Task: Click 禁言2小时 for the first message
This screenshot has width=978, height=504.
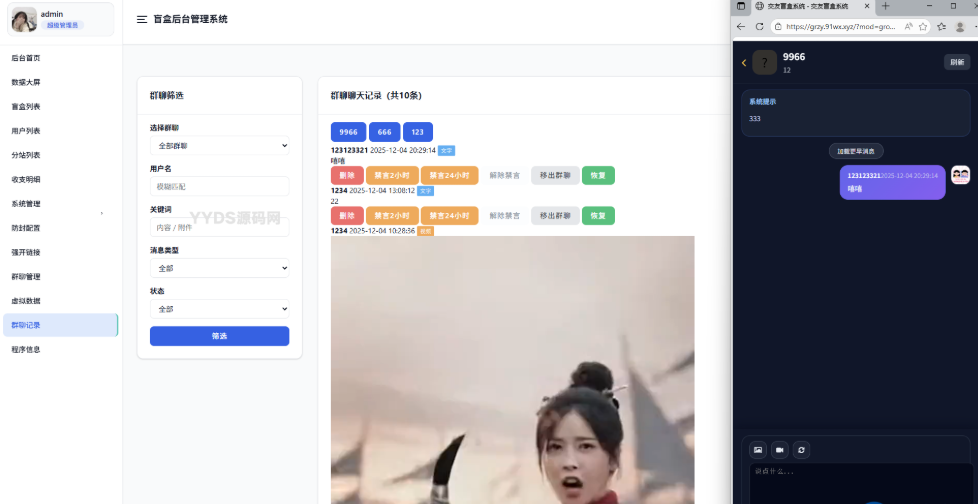Action: click(x=392, y=175)
